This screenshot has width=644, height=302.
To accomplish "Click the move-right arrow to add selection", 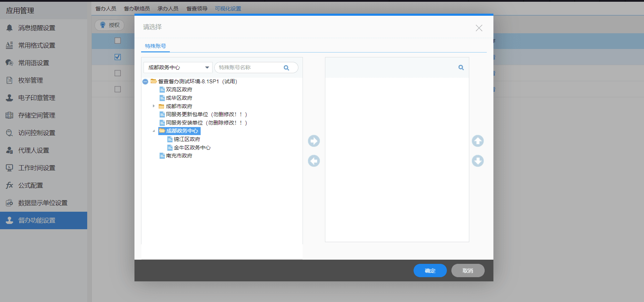I will [314, 141].
